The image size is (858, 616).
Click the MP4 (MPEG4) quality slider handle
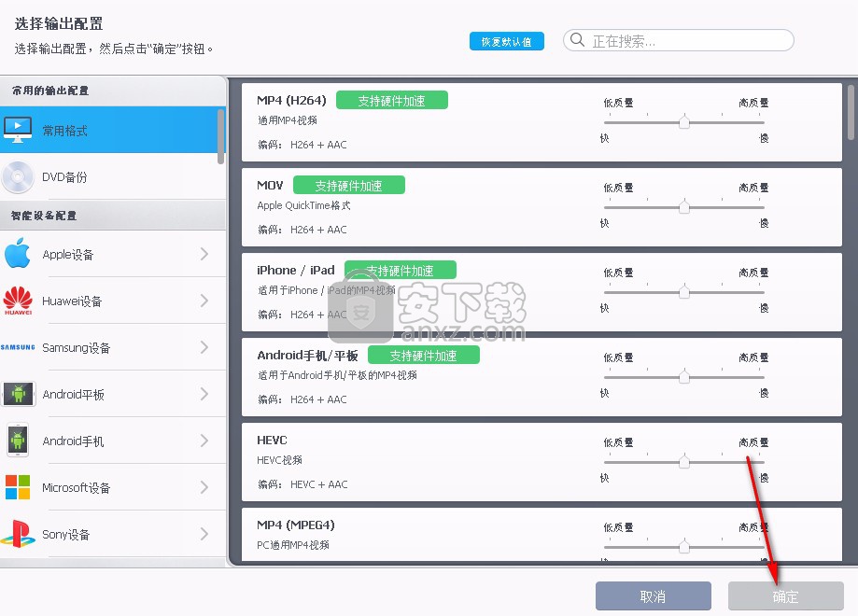click(x=684, y=546)
